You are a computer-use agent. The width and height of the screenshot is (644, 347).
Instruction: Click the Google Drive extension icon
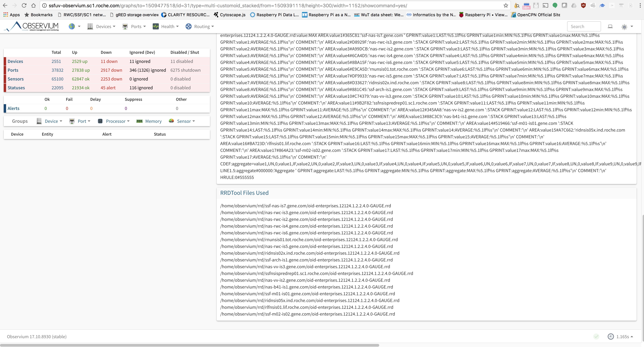(x=574, y=5)
